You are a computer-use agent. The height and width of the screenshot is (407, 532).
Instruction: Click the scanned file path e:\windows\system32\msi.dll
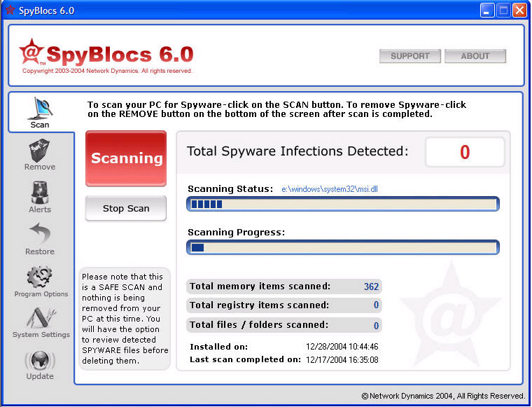tap(330, 189)
